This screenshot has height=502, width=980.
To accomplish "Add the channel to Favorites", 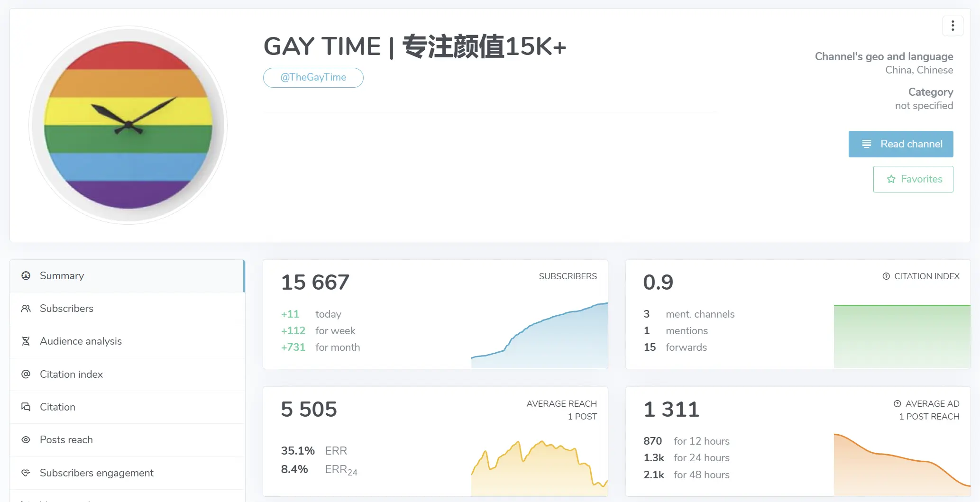I will coord(913,179).
